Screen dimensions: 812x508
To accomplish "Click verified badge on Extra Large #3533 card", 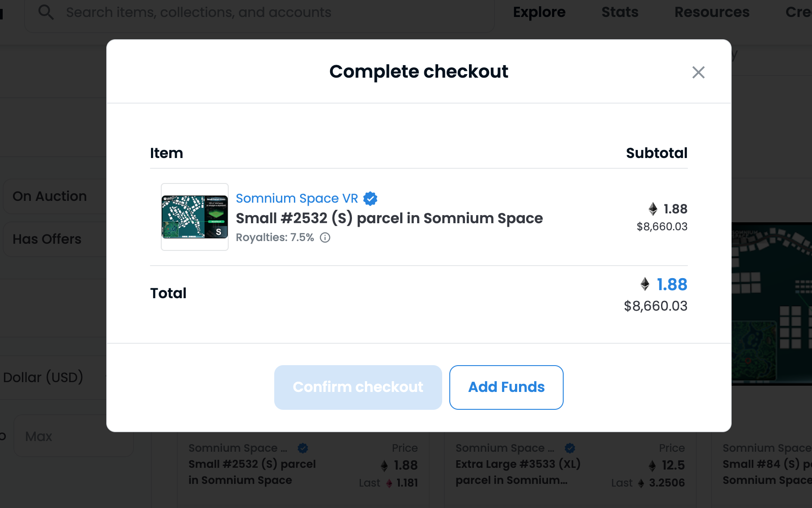I will (x=570, y=448).
